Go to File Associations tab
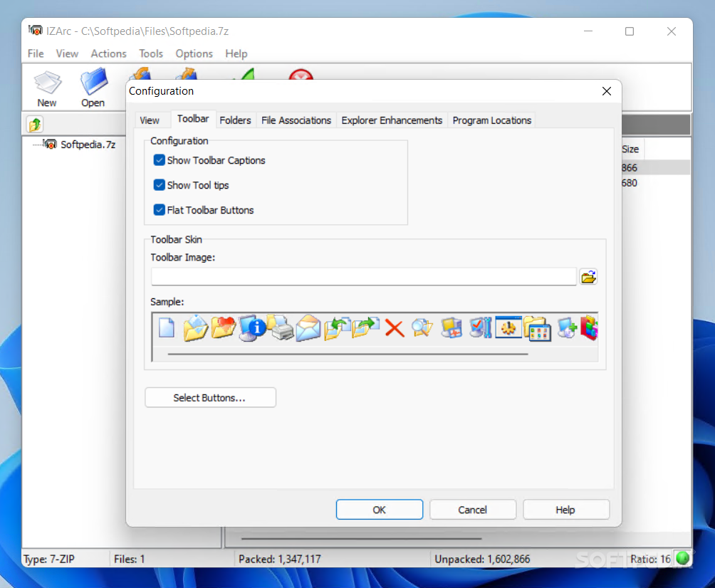715x588 pixels. click(x=296, y=120)
